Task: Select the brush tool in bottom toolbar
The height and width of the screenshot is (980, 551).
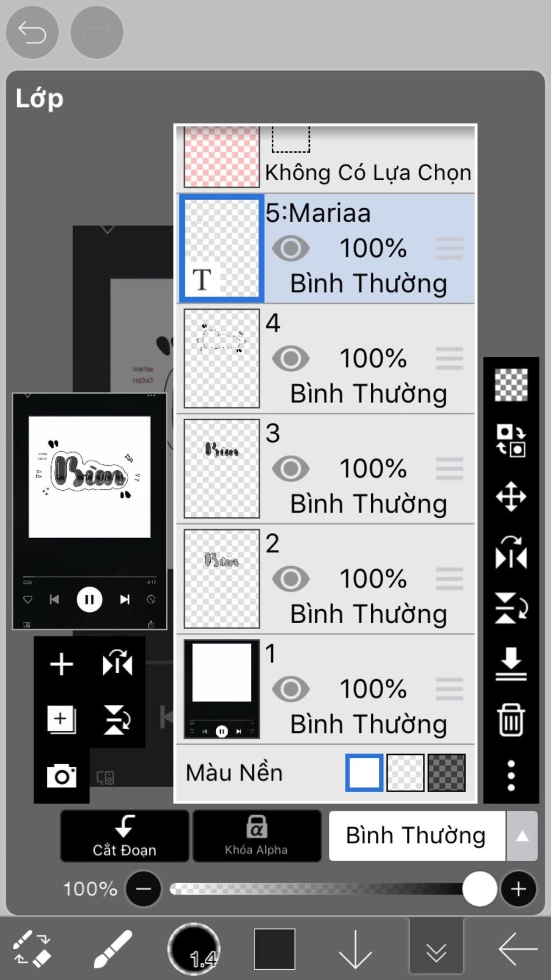Action: coord(113,949)
